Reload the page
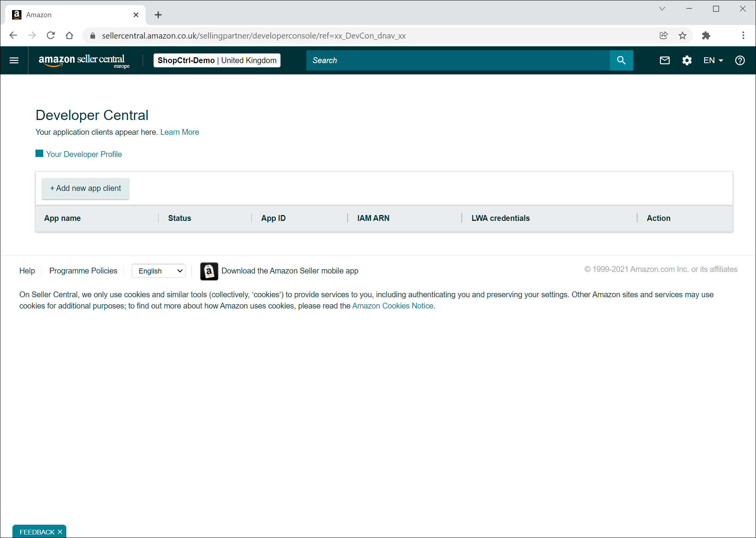The image size is (756, 538). tap(51, 36)
